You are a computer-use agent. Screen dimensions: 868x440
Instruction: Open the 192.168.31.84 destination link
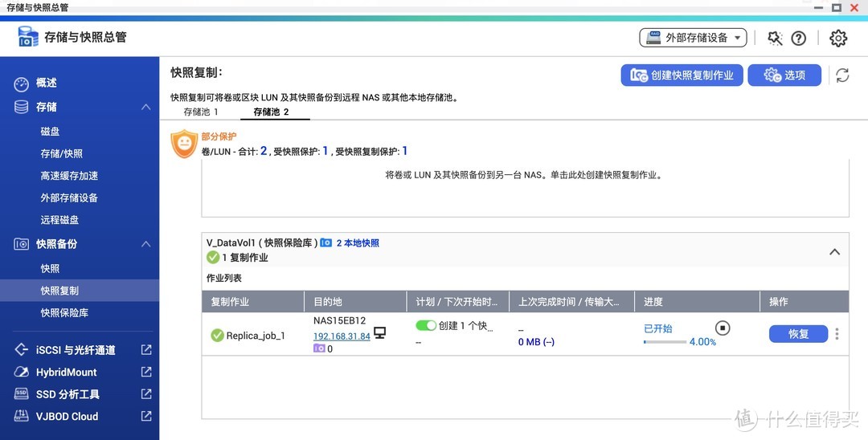point(342,336)
